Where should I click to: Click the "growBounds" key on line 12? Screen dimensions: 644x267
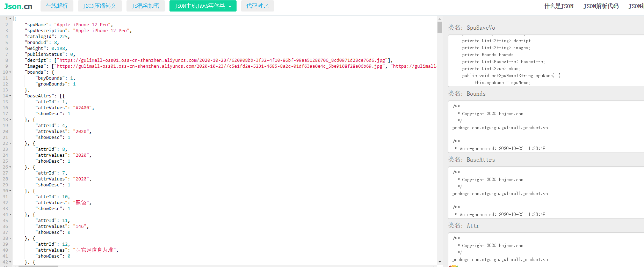coord(51,84)
